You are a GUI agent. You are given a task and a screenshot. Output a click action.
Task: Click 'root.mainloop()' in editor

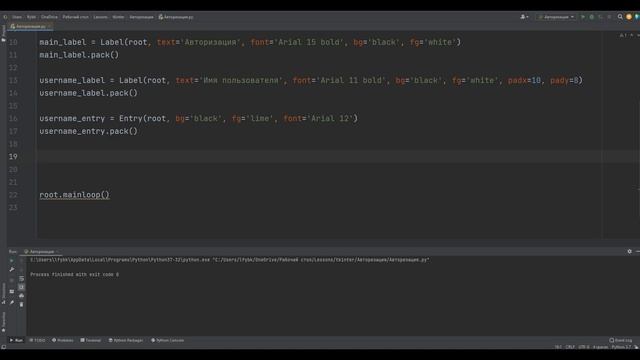click(x=74, y=195)
